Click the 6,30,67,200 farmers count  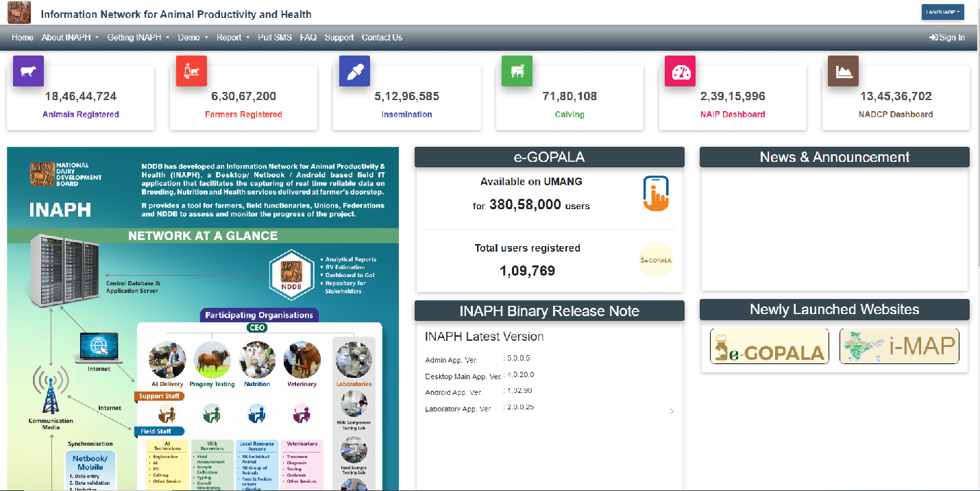(243, 97)
